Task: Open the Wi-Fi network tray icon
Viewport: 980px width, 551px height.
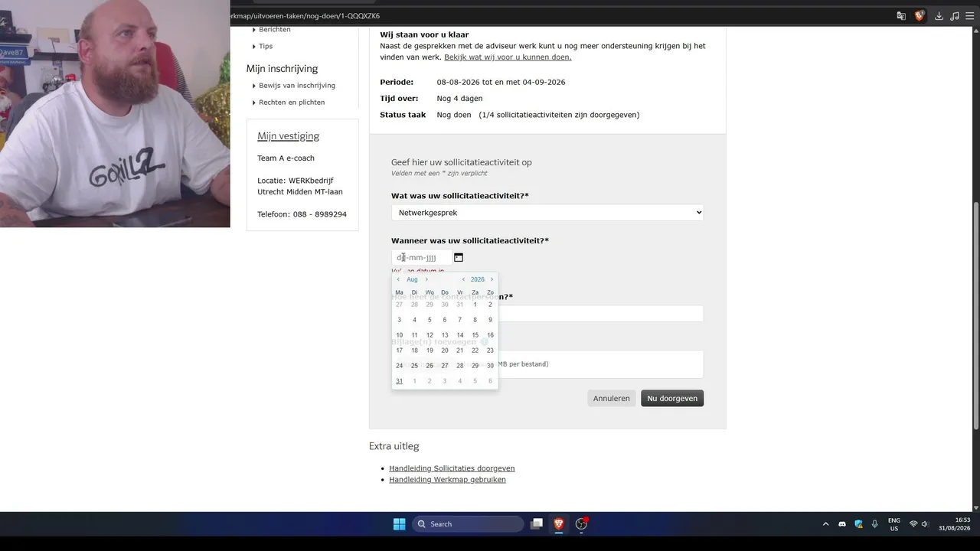Action: [x=913, y=524]
